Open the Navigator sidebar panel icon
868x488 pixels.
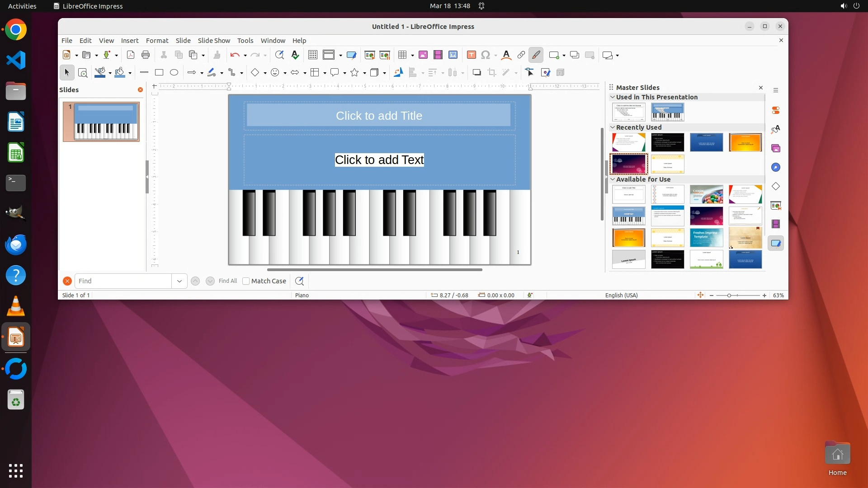776,167
